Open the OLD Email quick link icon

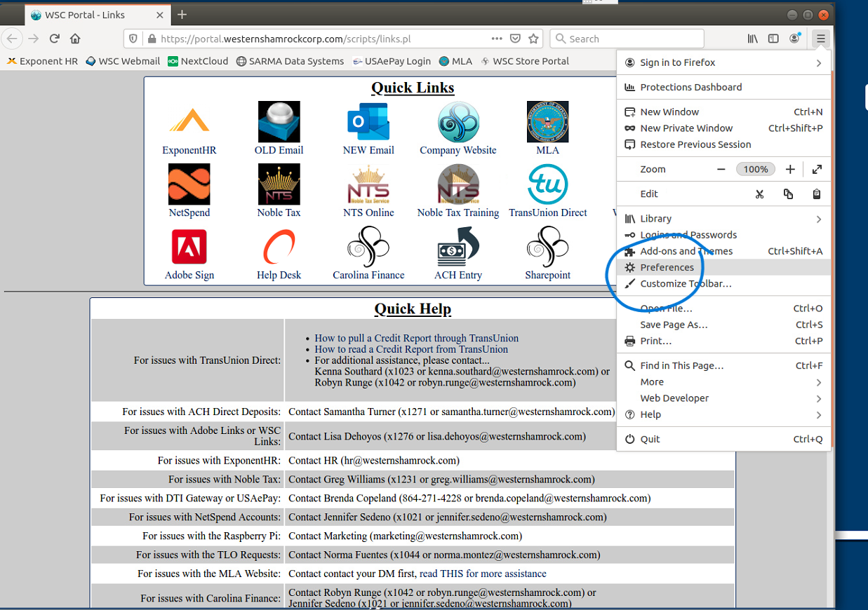[279, 121]
